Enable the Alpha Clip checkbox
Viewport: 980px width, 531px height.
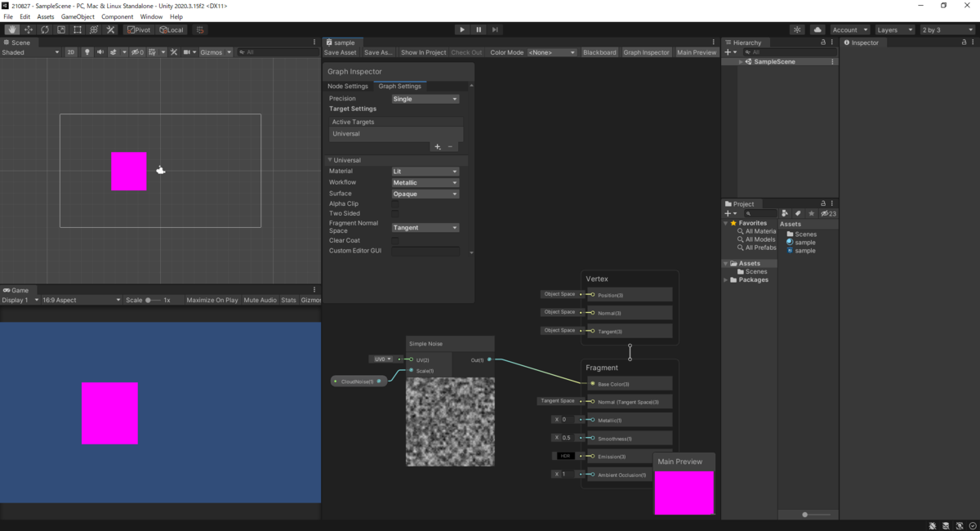[x=395, y=204]
